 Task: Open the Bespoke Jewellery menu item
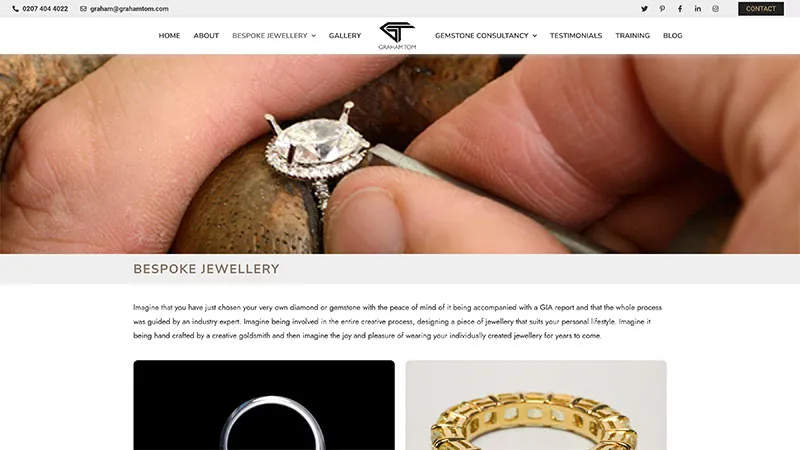coord(270,36)
